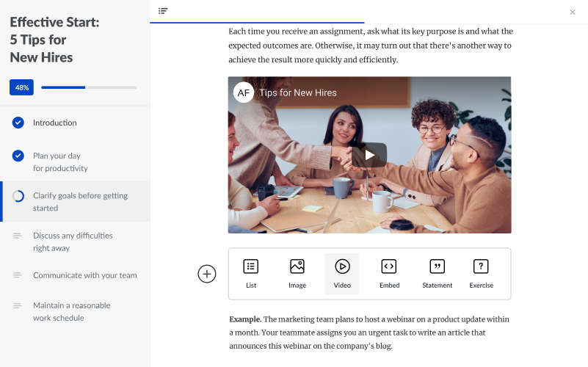Image resolution: width=588 pixels, height=367 pixels.
Task: Click the paragraph starting Each time you receive
Action: pyautogui.click(x=371, y=46)
